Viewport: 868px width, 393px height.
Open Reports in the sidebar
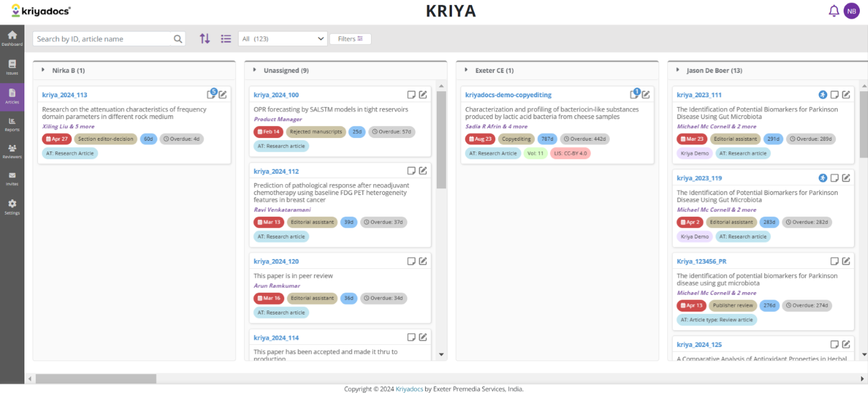(x=12, y=124)
